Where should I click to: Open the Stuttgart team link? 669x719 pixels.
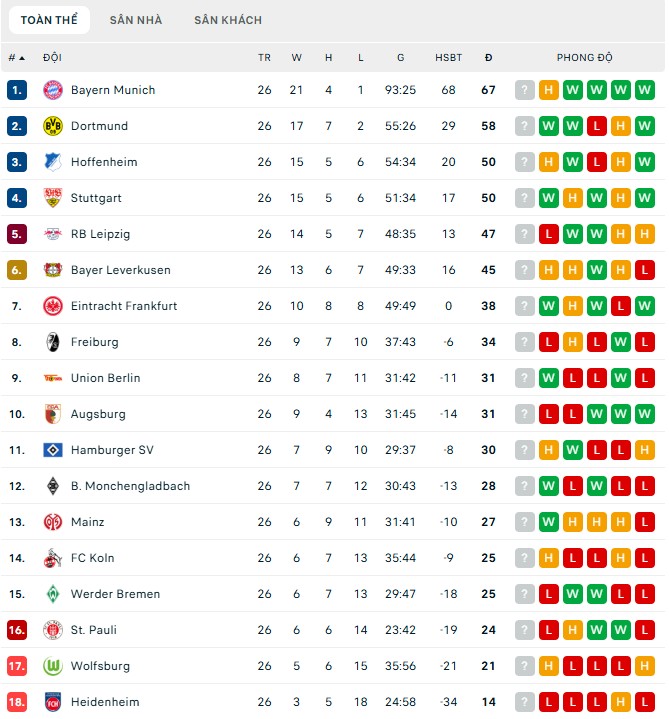96,198
